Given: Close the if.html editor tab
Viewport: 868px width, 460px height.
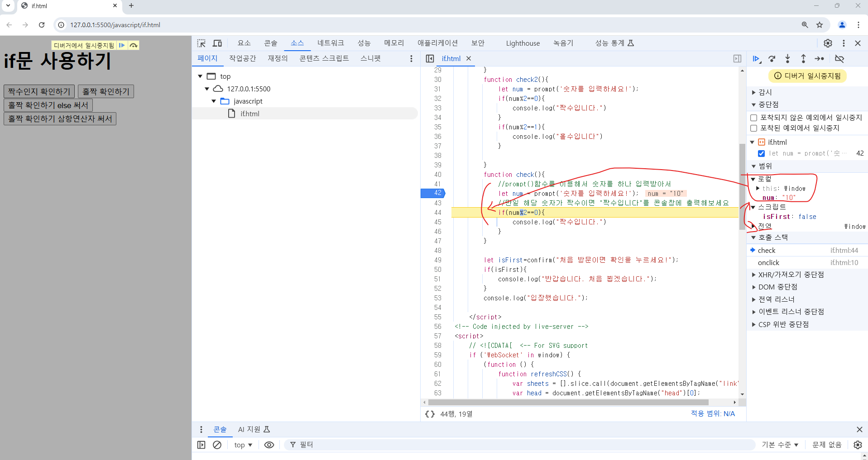Looking at the screenshot, I should click(x=469, y=58).
